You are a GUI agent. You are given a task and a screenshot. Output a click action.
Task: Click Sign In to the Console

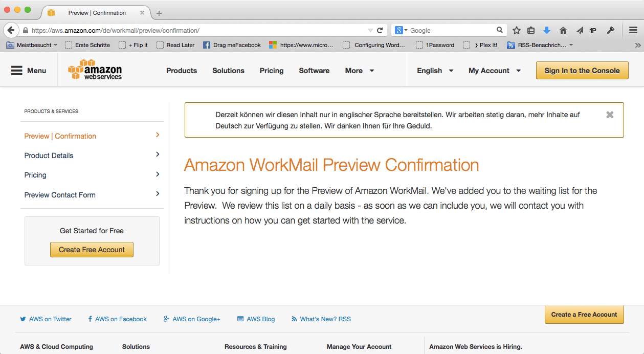[x=582, y=71]
